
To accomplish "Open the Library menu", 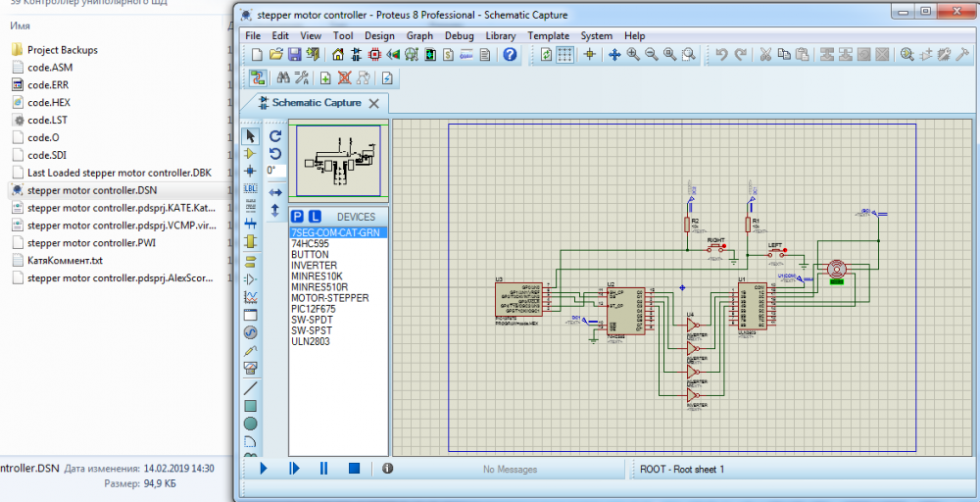I will coord(501,35).
